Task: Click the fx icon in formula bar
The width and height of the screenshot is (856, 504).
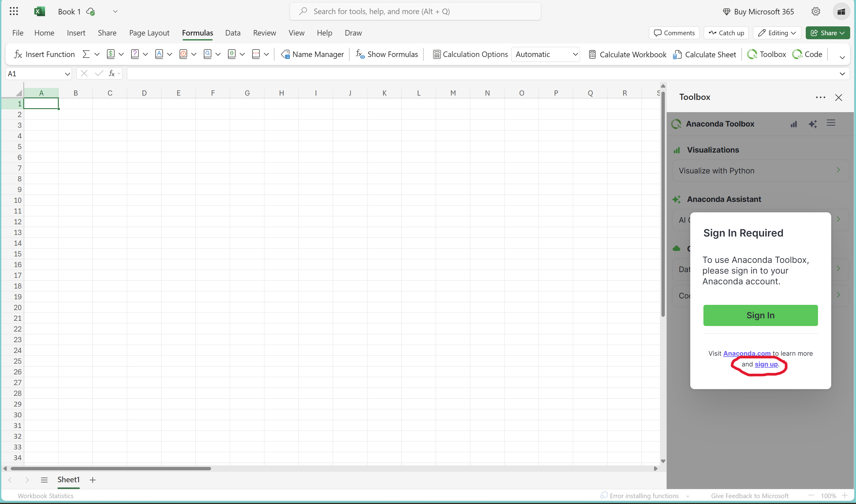Action: tap(112, 73)
